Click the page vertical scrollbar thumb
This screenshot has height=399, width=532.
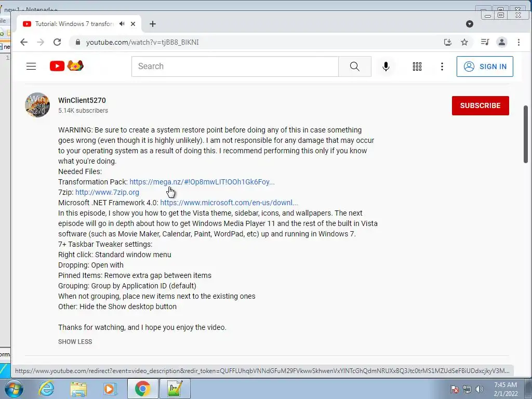[526, 135]
